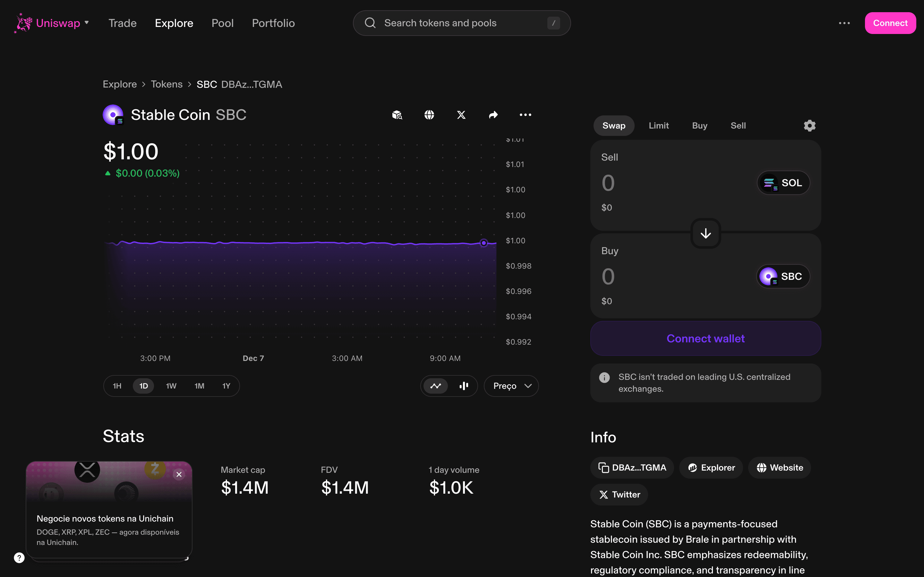Open SOL token selector in Sell
Screen dimensions: 924x577
(x=783, y=183)
